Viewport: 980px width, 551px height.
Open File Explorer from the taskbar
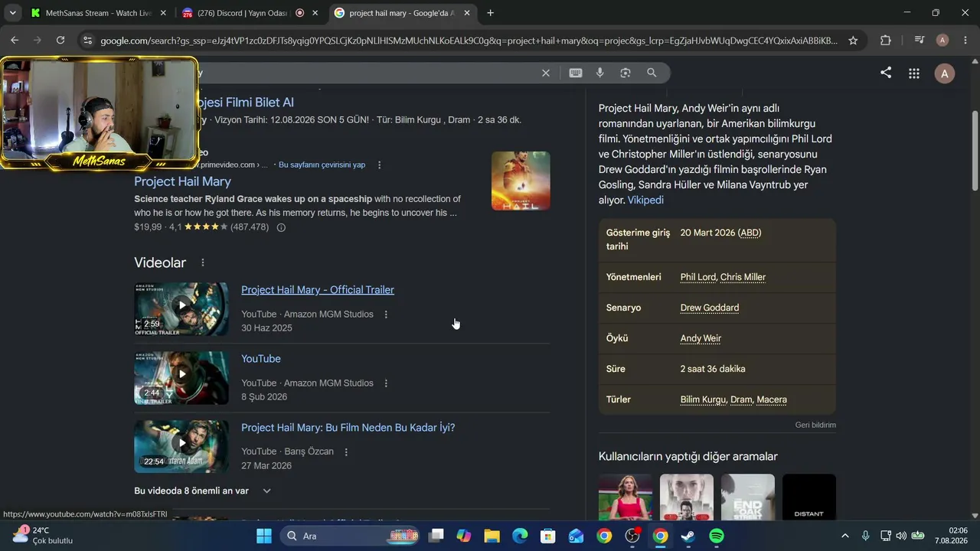(492, 536)
